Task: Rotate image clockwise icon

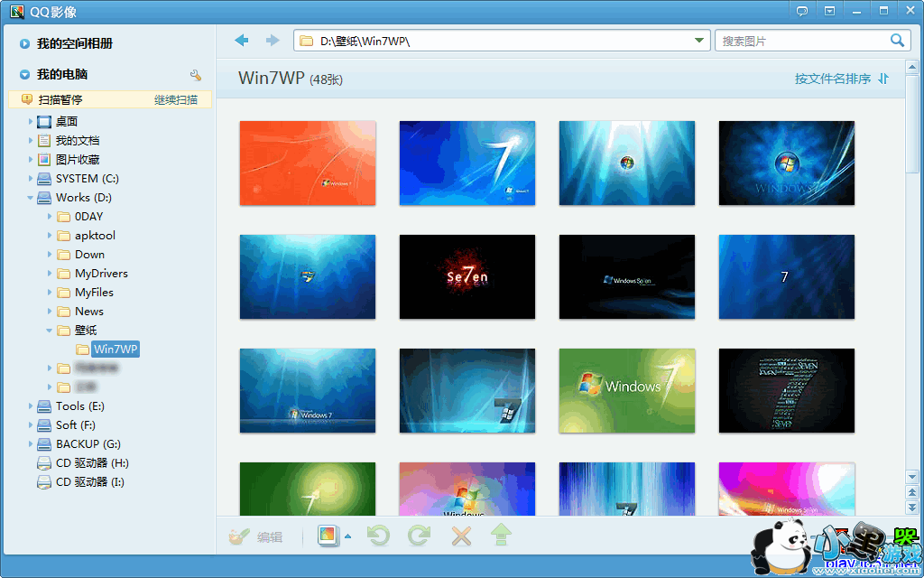Action: [419, 536]
